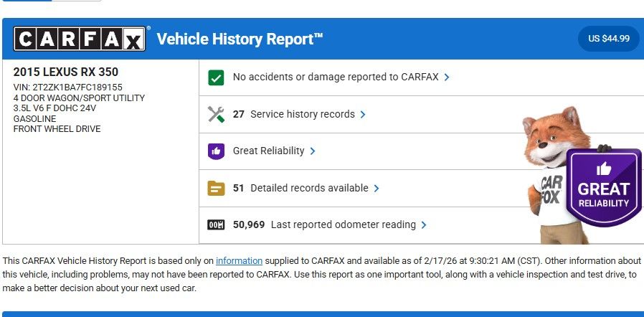This screenshot has height=317, width=644.
Task: Open the 27 Service history records link
Action: [294, 114]
